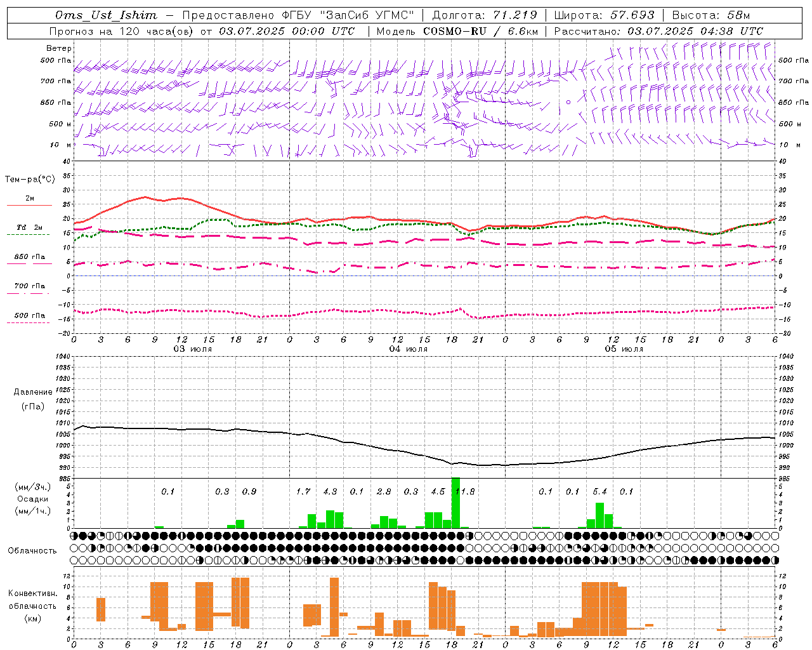Click the Рассчитано: 03.07.2025 04:38 UTC text
Viewport: 812px width, 650px height.
click(658, 31)
